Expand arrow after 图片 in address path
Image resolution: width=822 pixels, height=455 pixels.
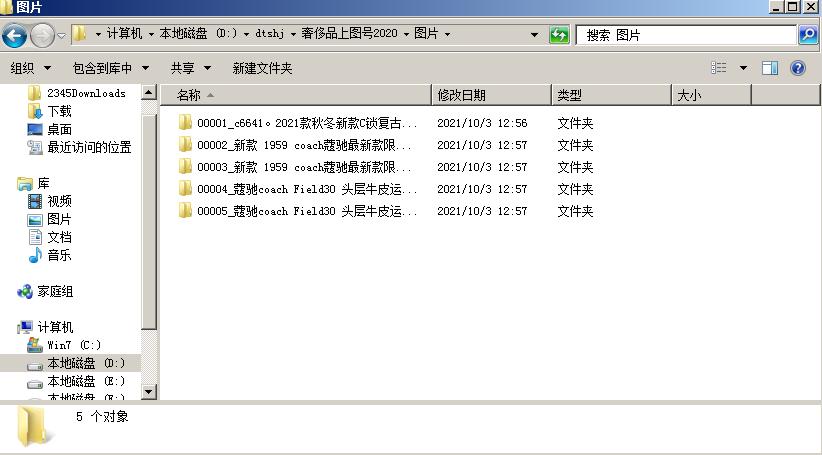click(x=447, y=34)
